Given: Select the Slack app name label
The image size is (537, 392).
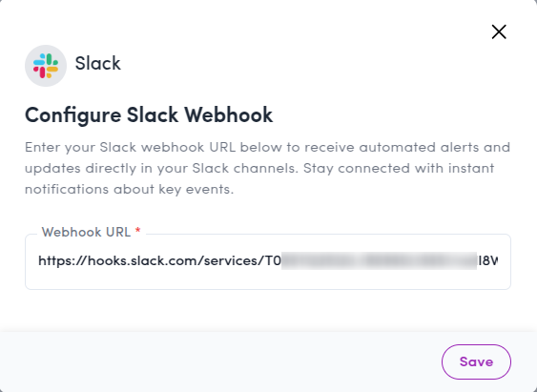Looking at the screenshot, I should click(x=97, y=63).
